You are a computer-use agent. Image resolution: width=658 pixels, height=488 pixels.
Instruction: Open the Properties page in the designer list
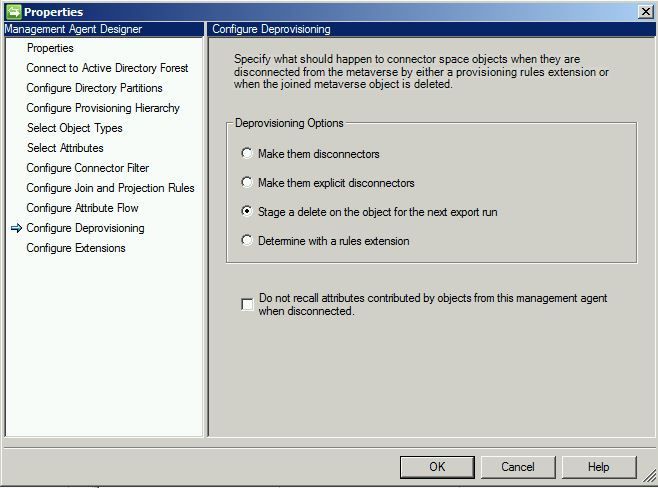[x=50, y=48]
